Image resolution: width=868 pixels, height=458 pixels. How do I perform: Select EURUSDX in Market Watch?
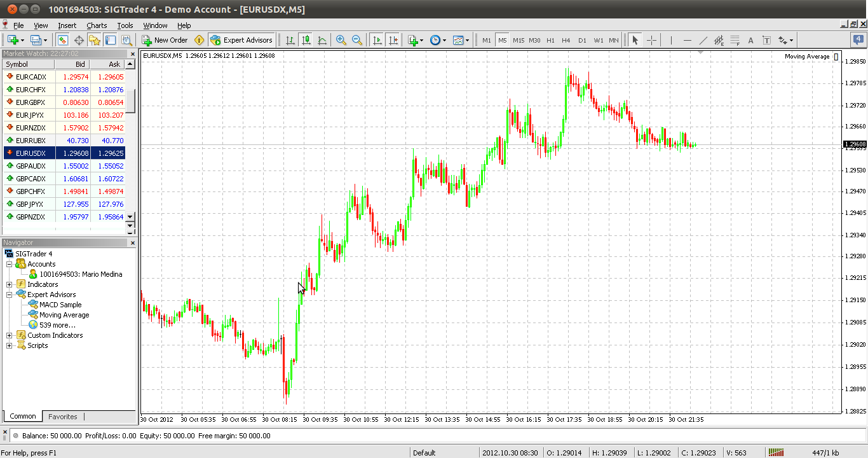31,153
